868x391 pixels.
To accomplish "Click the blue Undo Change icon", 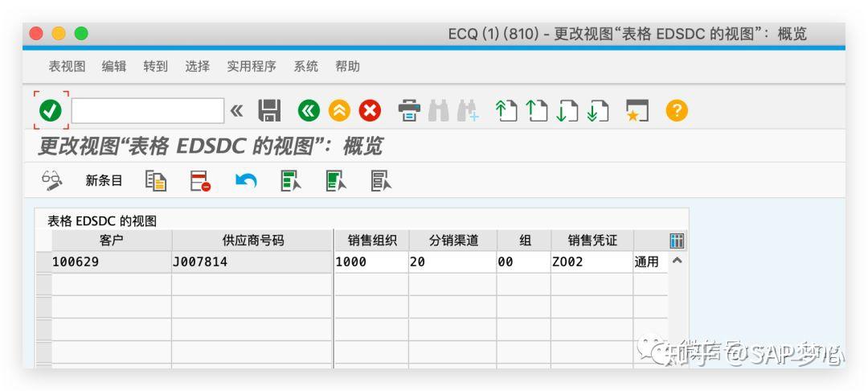I will [x=246, y=180].
